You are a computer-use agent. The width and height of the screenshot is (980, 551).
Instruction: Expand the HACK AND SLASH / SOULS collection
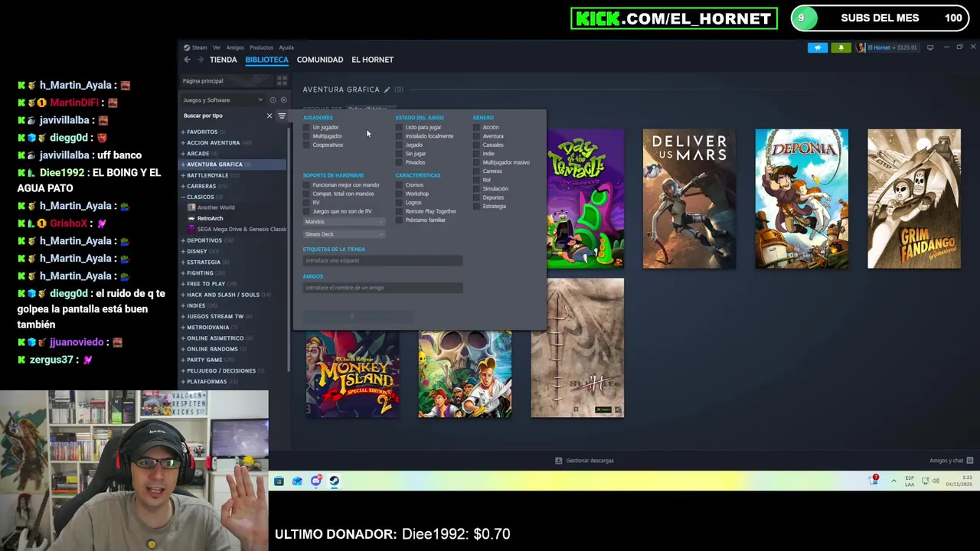183,295
